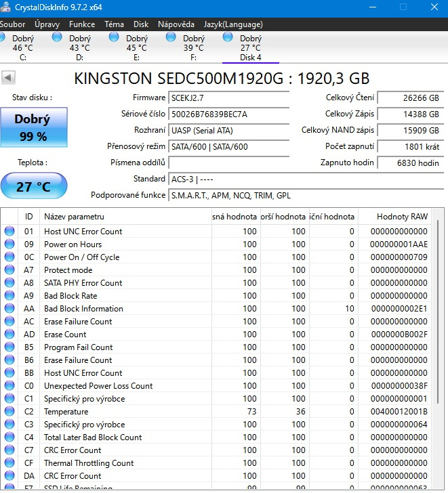
Task: Select the Power on Hours parameter name
Action: coord(73,244)
